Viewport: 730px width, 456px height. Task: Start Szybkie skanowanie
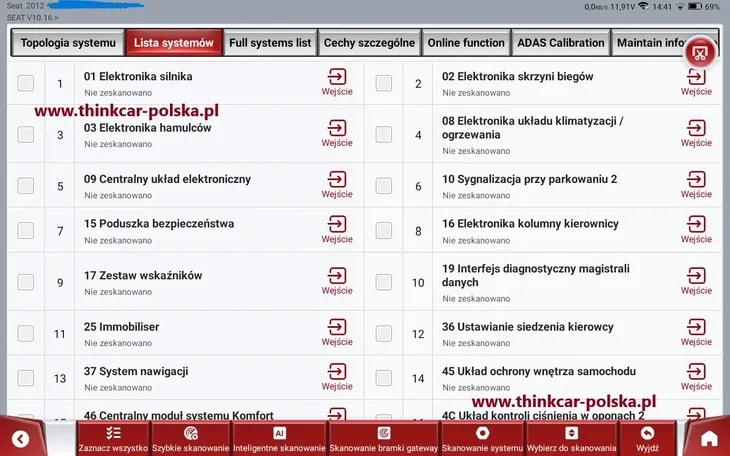click(x=190, y=439)
